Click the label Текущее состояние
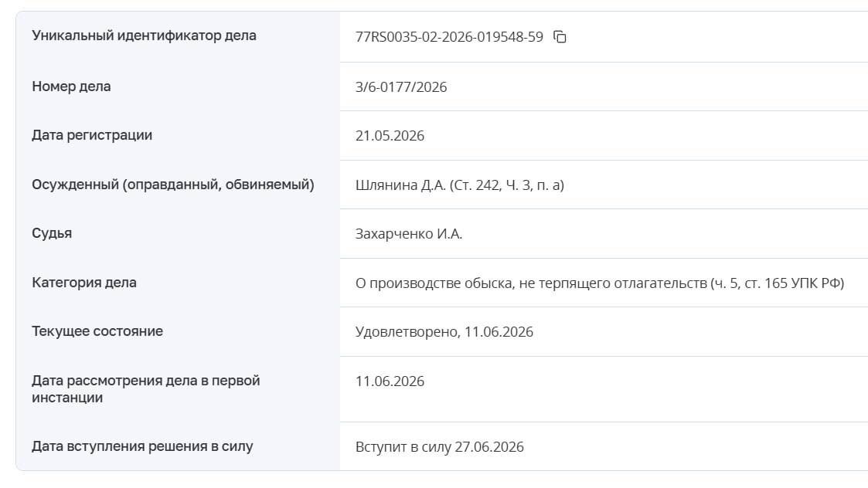Image resolution: width=868 pixels, height=488 pixels. [97, 330]
